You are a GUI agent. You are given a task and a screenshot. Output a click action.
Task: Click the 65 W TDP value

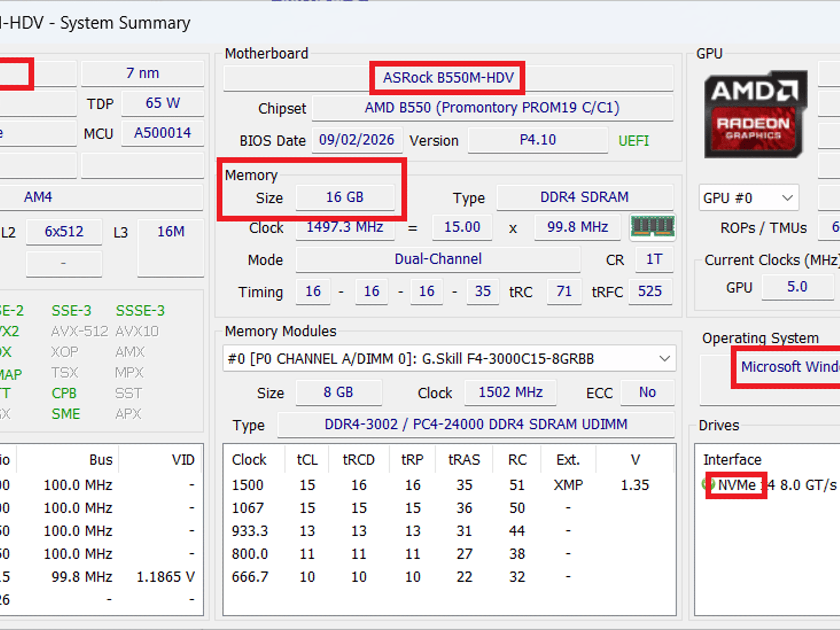[162, 103]
